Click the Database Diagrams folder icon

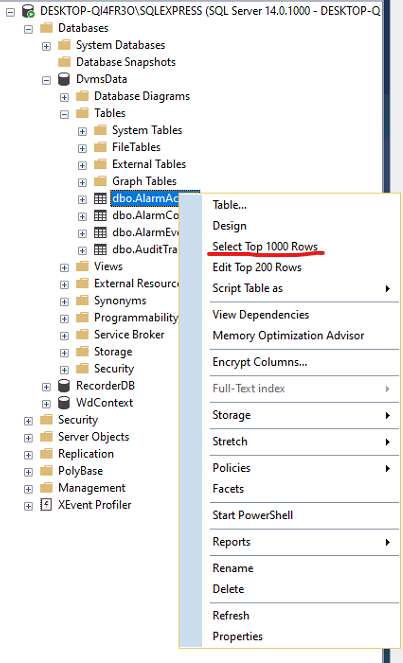tap(82, 96)
